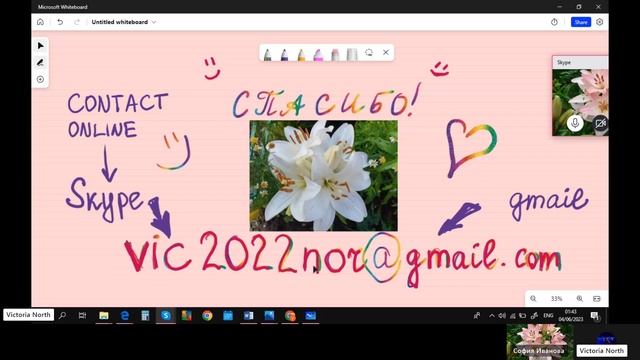Viewport: 640px width, 360px height.
Task: Toggle microphone in Skype mini window
Action: [575, 123]
